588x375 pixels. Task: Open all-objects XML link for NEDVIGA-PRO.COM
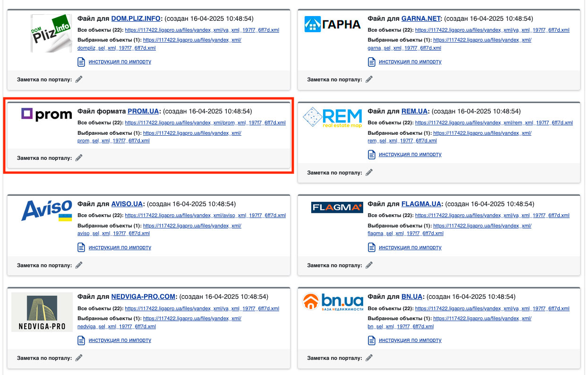(202, 308)
